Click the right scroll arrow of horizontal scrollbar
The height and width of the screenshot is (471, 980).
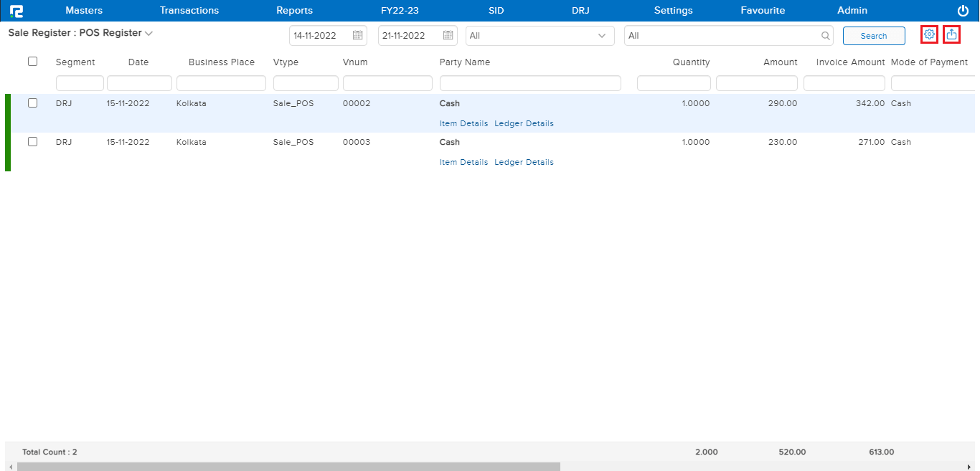click(x=970, y=467)
